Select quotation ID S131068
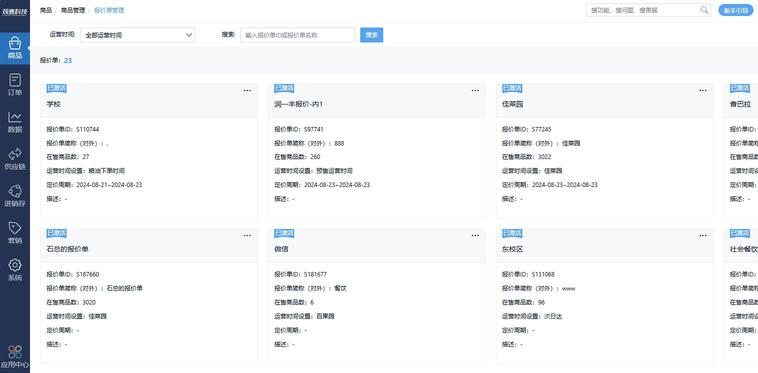This screenshot has height=373, width=758. click(x=543, y=274)
